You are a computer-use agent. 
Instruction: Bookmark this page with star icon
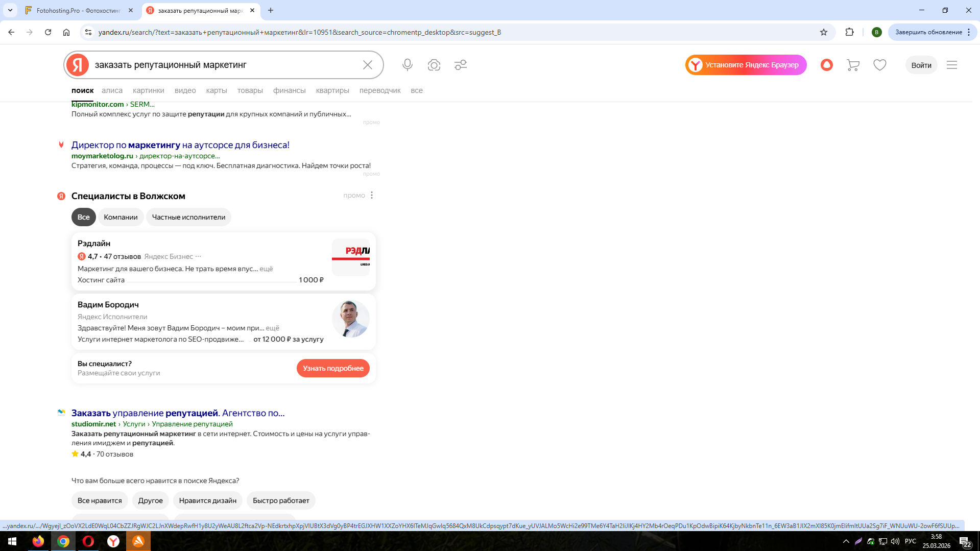(824, 32)
